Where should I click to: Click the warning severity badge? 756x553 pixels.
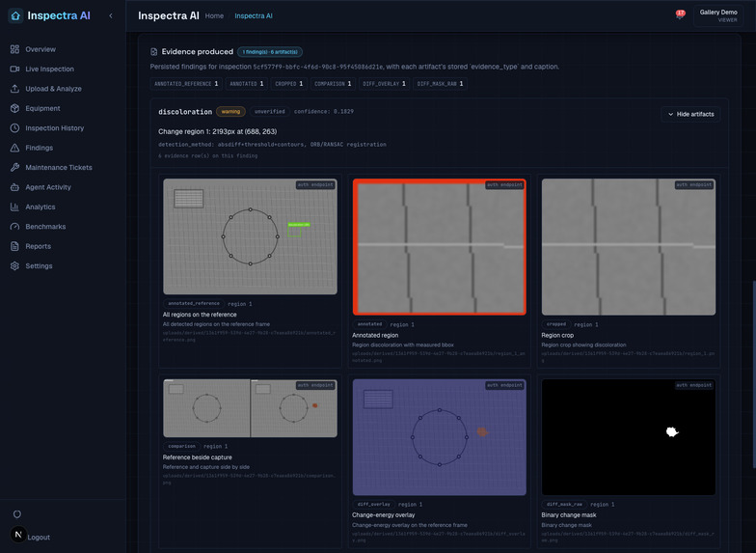231,112
